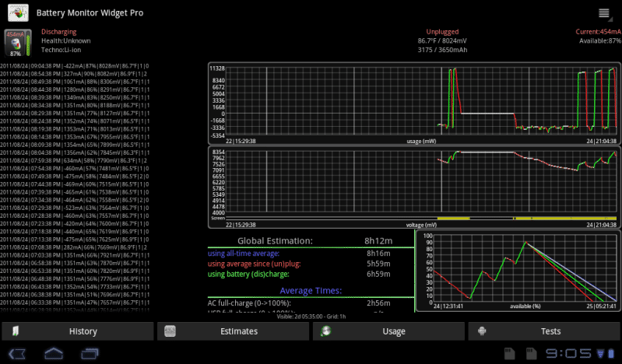Select history row 08:04:38 PM 1356mA

75,152
